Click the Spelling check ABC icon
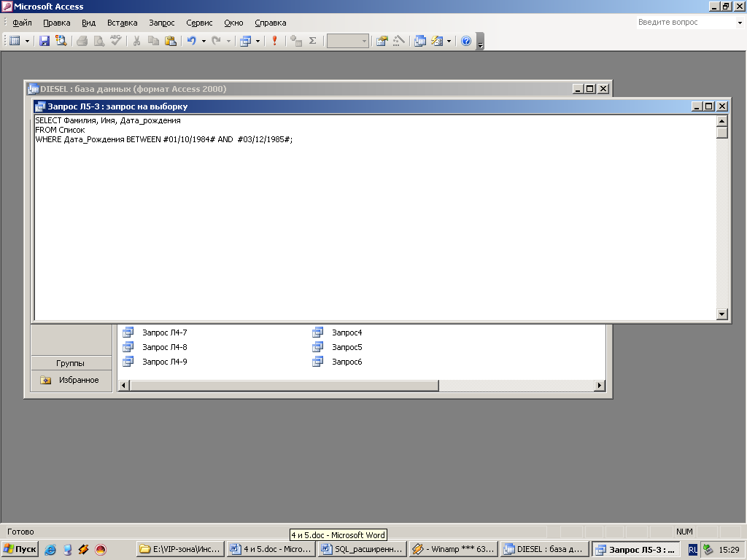The width and height of the screenshot is (747, 560). (116, 41)
